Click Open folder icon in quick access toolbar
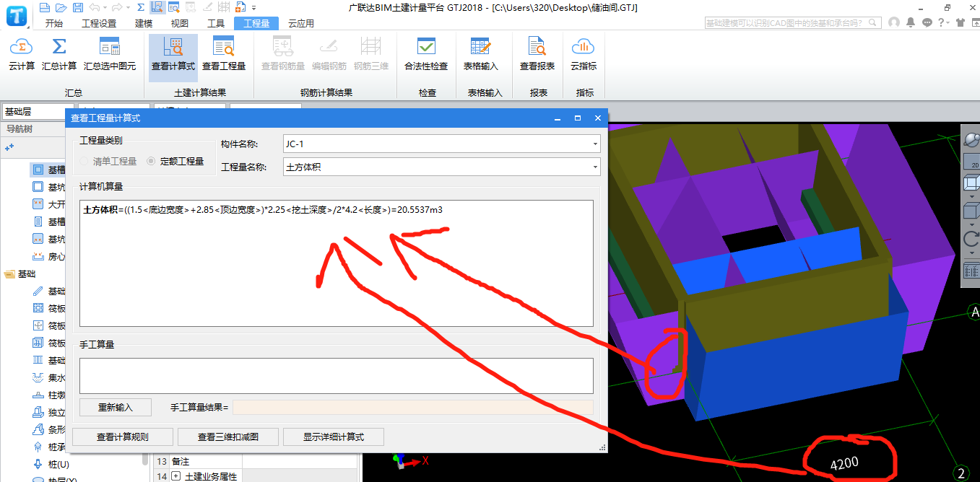 (61, 7)
